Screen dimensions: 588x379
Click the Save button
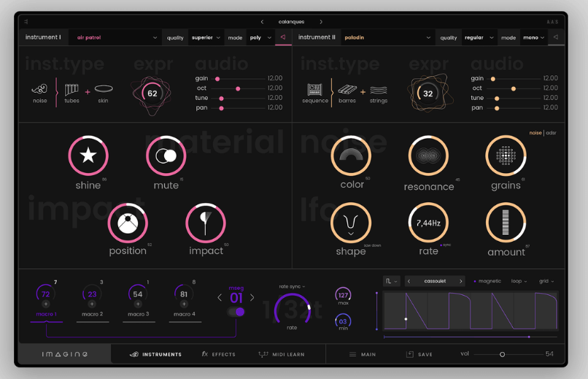click(419, 354)
